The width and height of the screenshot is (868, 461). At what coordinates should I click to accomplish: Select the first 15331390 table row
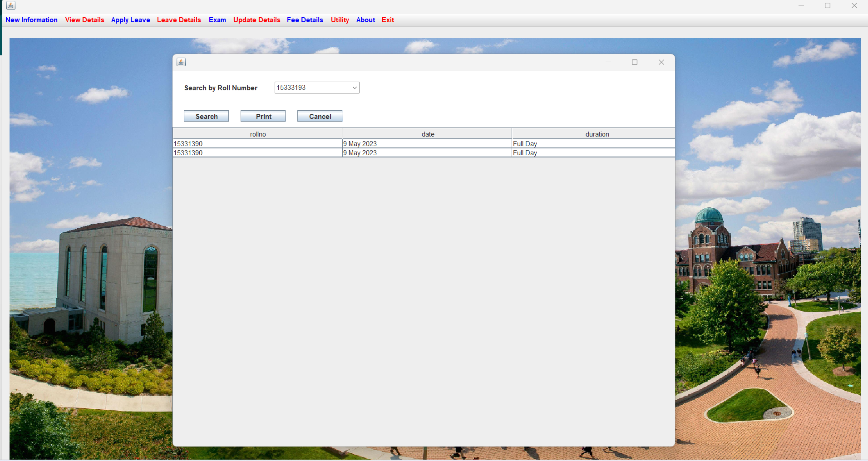click(x=257, y=143)
